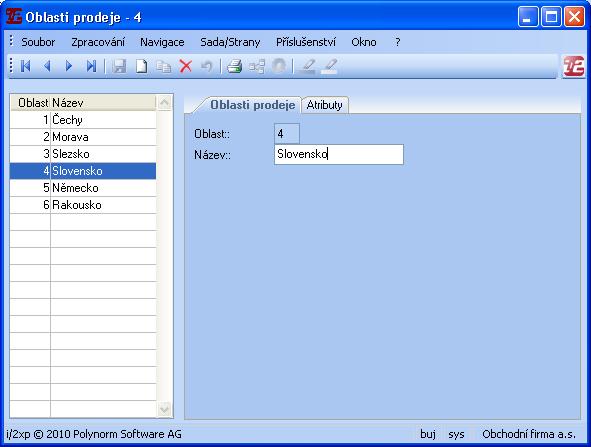Click the Název text field with Slovensko
The height and width of the screenshot is (447, 591).
click(339, 154)
